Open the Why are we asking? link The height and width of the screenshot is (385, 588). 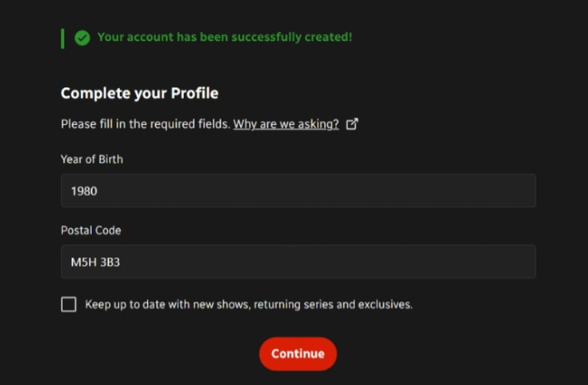coord(286,124)
